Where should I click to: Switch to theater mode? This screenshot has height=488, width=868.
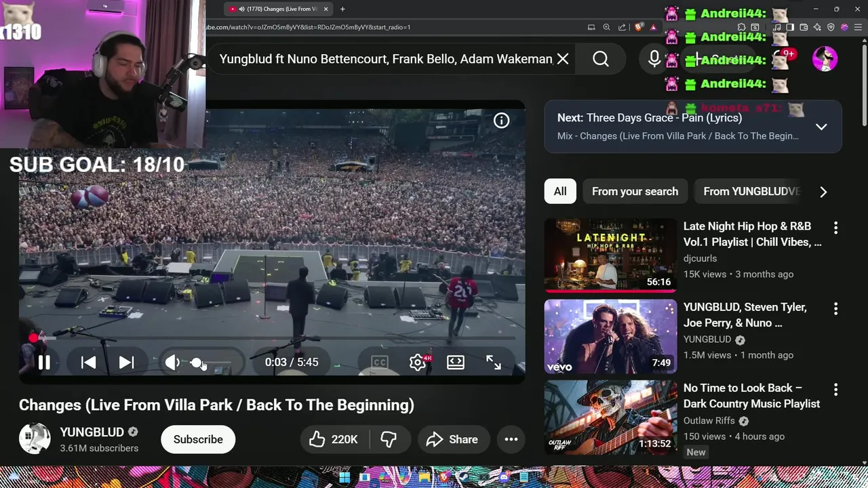pyautogui.click(x=456, y=363)
